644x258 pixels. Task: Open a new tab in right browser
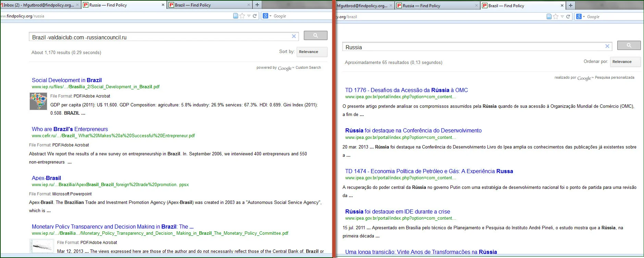[x=571, y=5]
